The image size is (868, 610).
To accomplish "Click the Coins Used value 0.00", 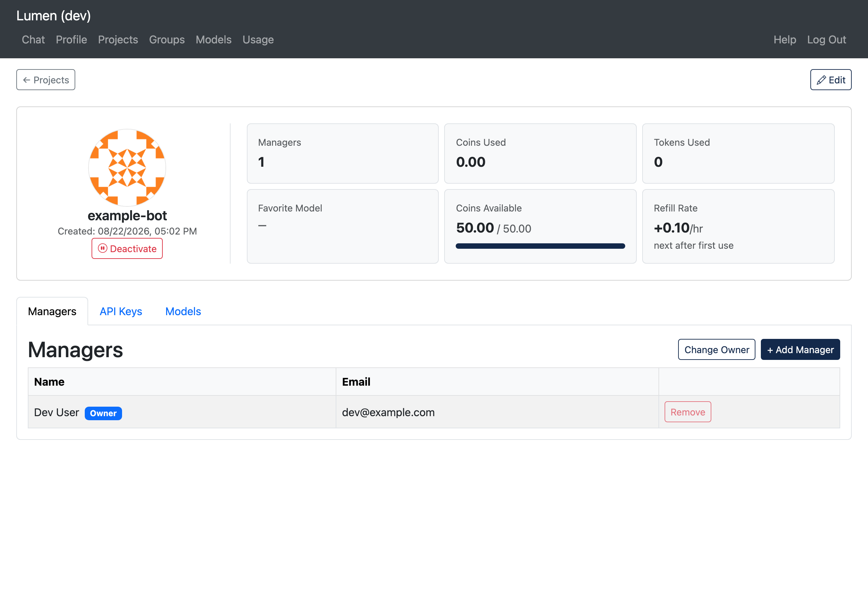I will pyautogui.click(x=471, y=162).
